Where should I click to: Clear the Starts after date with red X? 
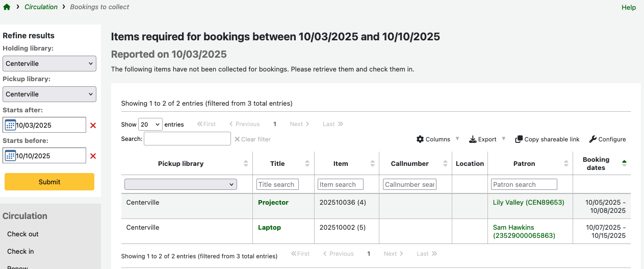tap(93, 126)
